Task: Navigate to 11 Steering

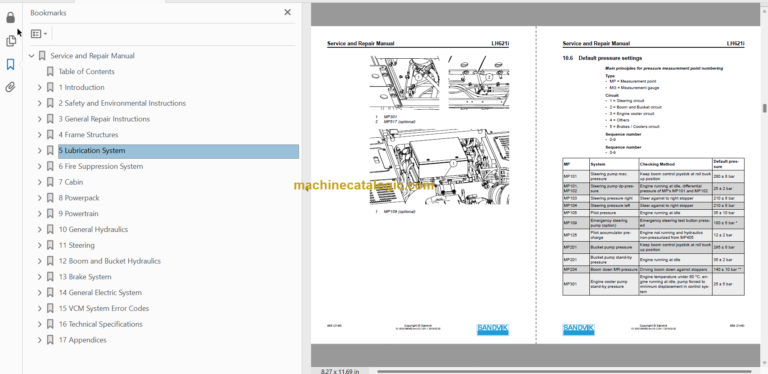Action: click(x=76, y=245)
